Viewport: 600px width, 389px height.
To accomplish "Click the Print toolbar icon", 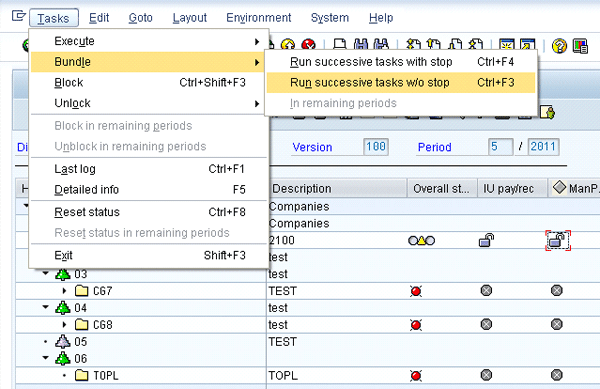I will click(339, 45).
